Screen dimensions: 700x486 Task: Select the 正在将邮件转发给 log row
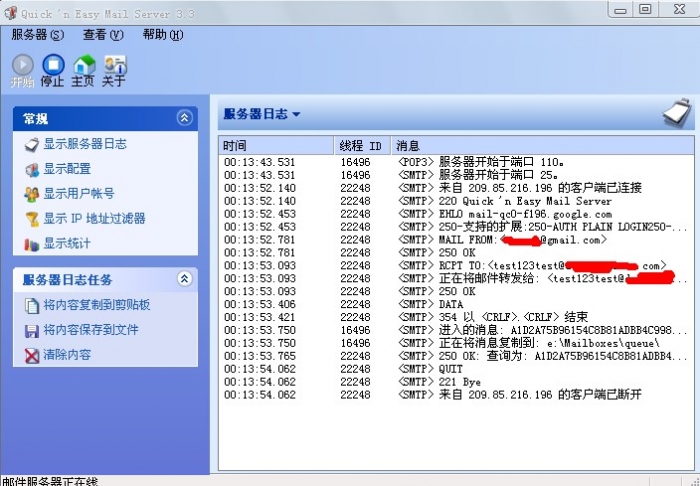point(456,278)
